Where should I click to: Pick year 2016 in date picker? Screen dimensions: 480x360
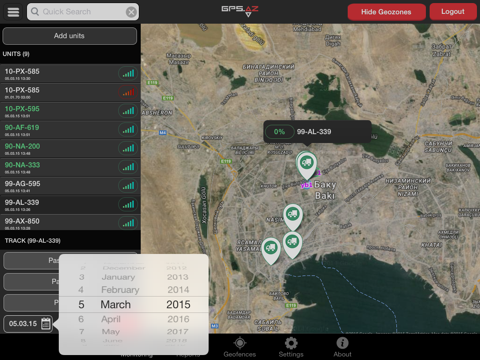tap(178, 319)
